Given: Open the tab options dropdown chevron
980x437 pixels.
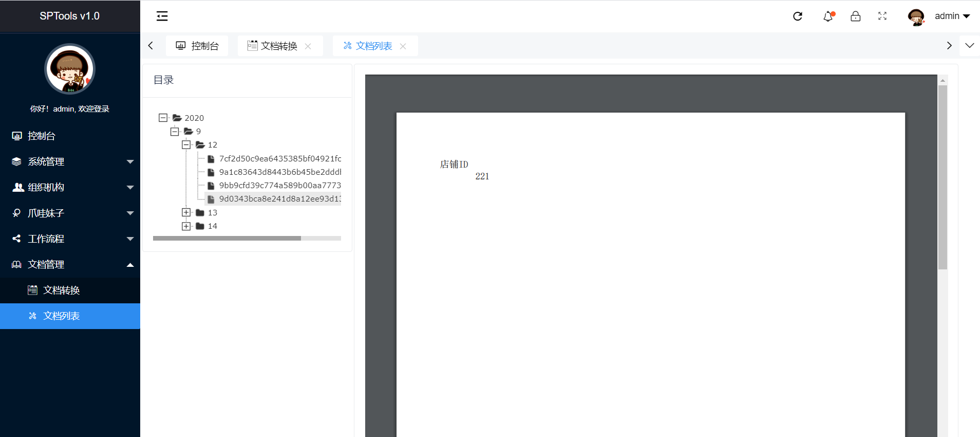Looking at the screenshot, I should [x=969, y=46].
